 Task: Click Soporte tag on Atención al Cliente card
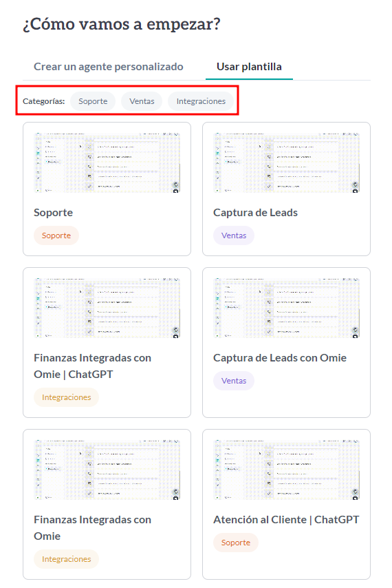point(235,543)
